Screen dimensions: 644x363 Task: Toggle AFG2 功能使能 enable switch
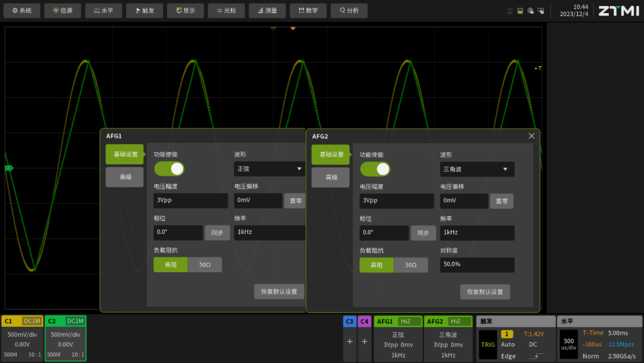click(x=375, y=169)
